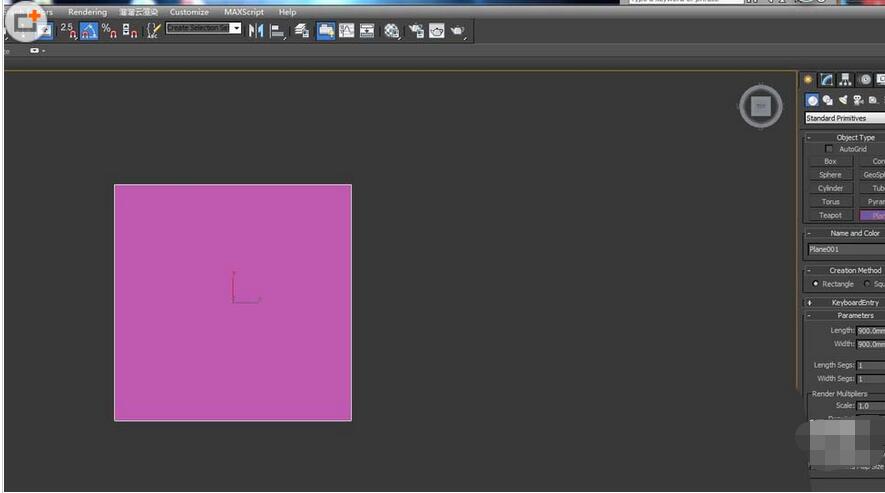The height and width of the screenshot is (493, 885).
Task: Click the Render Production teapot icon
Action: pos(458,30)
